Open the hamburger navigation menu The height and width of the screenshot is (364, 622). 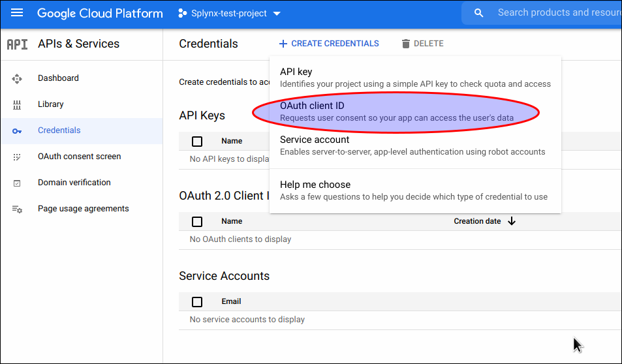click(x=17, y=13)
